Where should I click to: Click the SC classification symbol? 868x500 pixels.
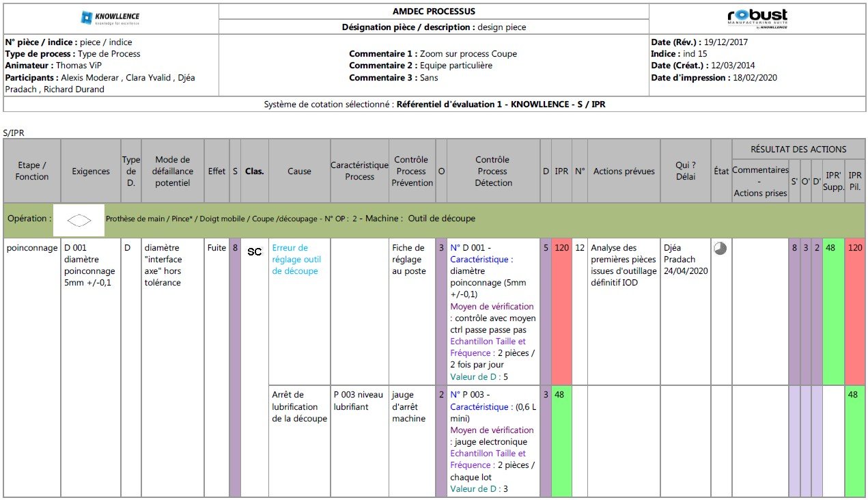click(255, 252)
